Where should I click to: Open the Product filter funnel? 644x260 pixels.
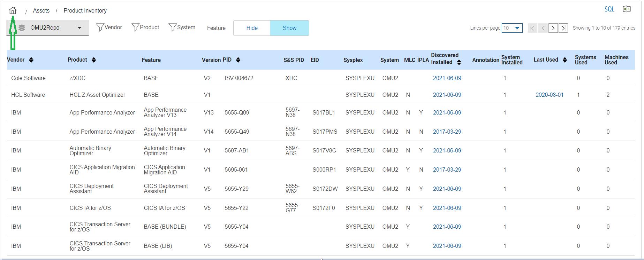[x=135, y=27]
